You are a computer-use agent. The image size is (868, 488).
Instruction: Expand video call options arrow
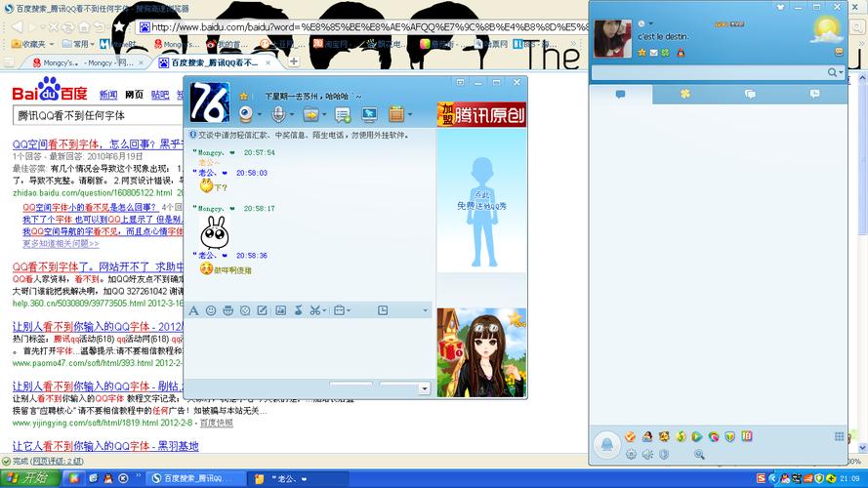[260, 115]
